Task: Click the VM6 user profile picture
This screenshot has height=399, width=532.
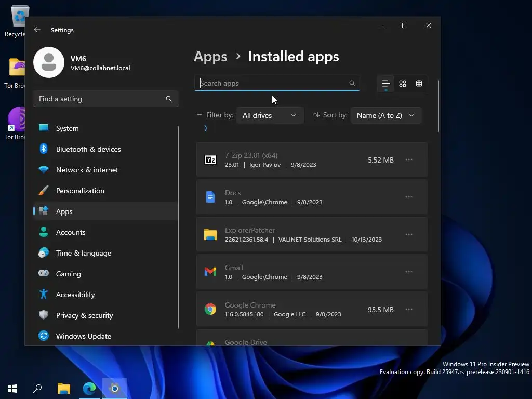Action: coord(49,62)
